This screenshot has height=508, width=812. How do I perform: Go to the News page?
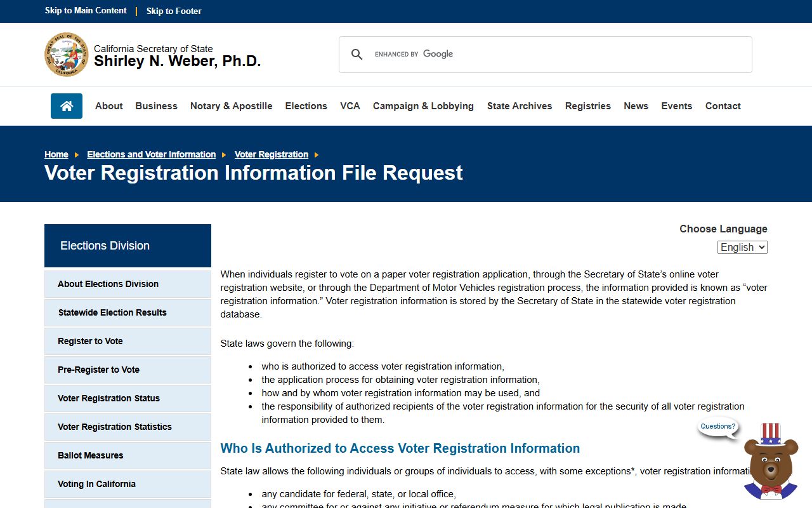point(636,106)
